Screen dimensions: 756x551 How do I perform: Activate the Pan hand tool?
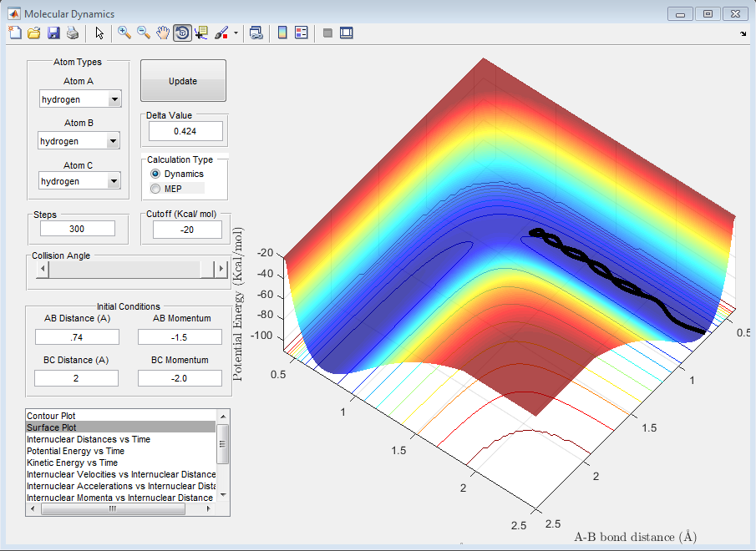pos(163,33)
